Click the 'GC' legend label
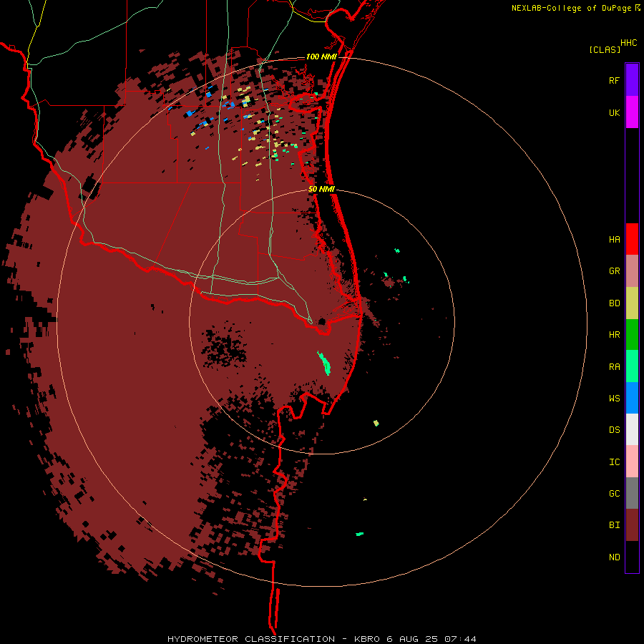The image size is (644, 644). [x=614, y=493]
